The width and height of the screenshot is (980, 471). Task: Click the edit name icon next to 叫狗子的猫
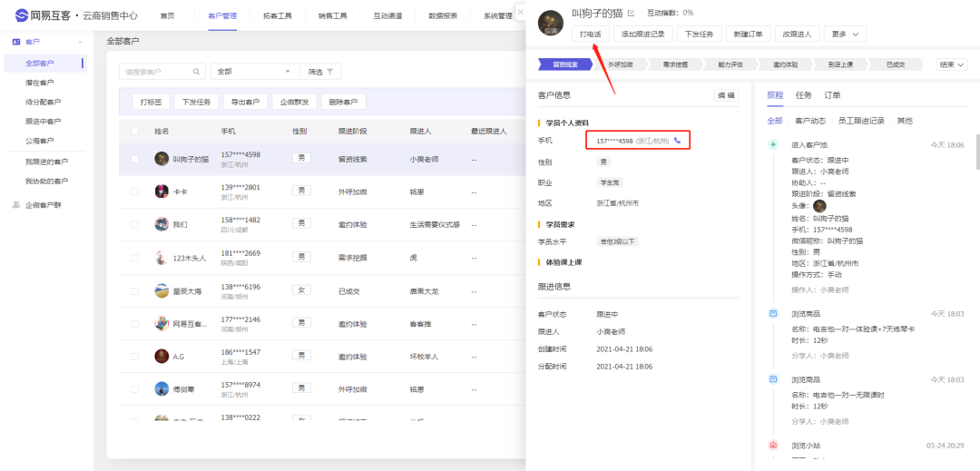[x=632, y=14]
